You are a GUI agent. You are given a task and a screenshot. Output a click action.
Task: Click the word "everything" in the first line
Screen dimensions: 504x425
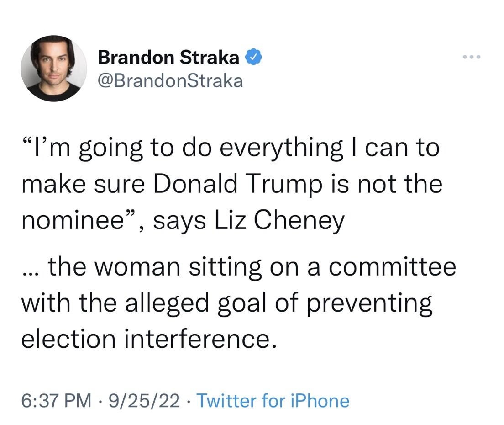pos(282,149)
